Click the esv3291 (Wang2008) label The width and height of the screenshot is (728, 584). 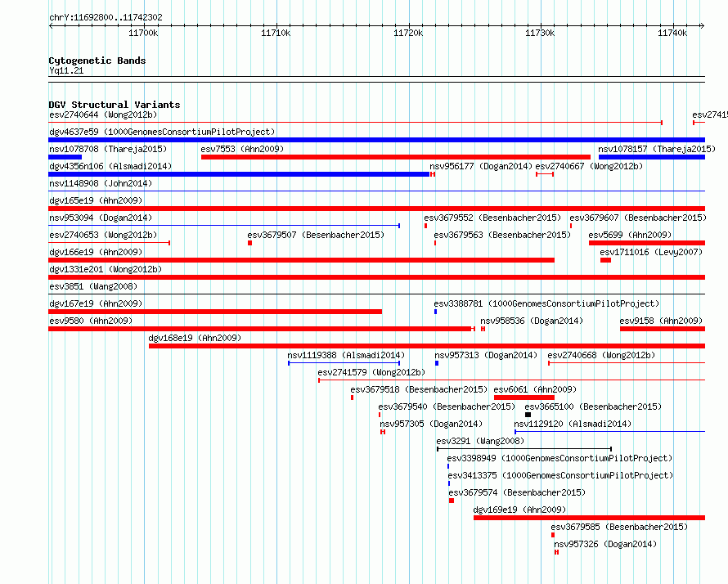pos(480,441)
